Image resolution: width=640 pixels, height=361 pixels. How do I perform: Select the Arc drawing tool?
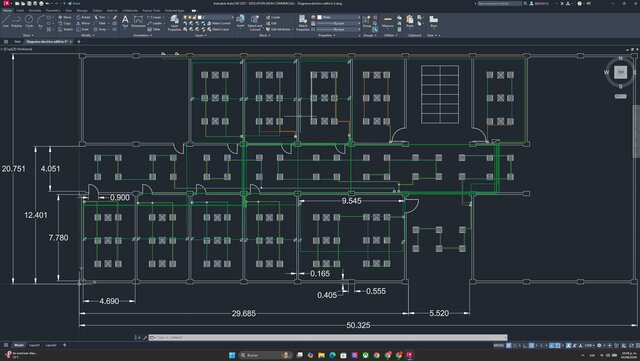click(40, 21)
